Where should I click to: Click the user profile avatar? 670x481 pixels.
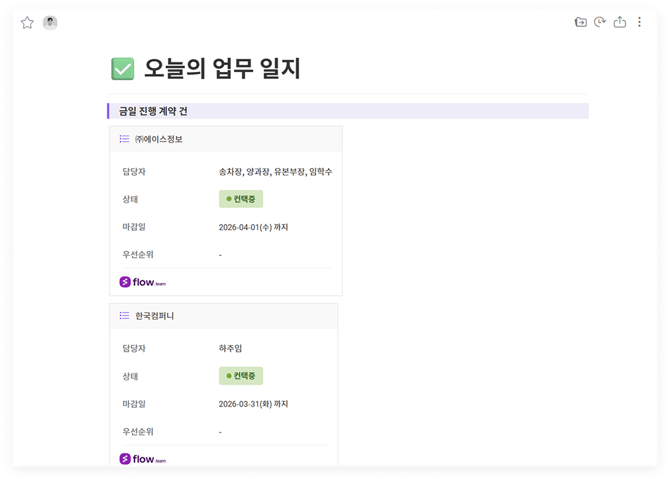[50, 23]
